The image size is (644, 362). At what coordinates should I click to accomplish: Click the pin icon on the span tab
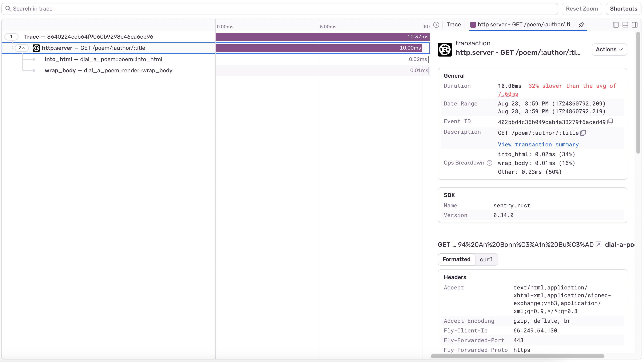[581, 24]
